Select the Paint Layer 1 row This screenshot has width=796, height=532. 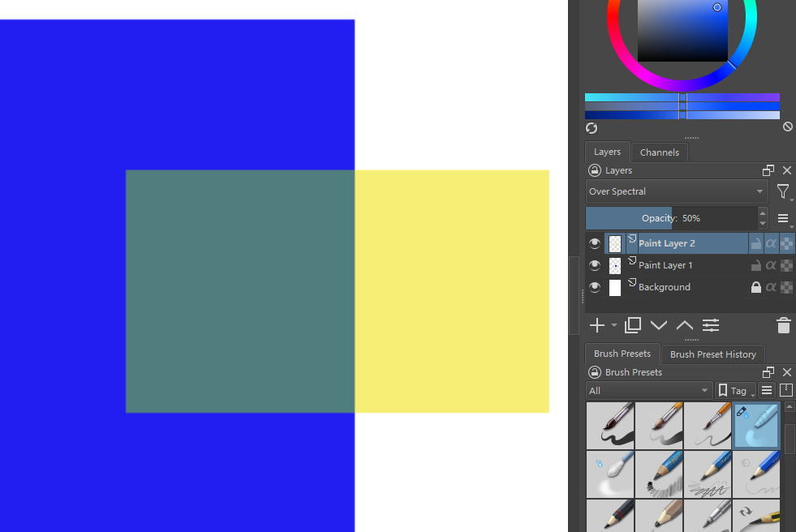(689, 265)
